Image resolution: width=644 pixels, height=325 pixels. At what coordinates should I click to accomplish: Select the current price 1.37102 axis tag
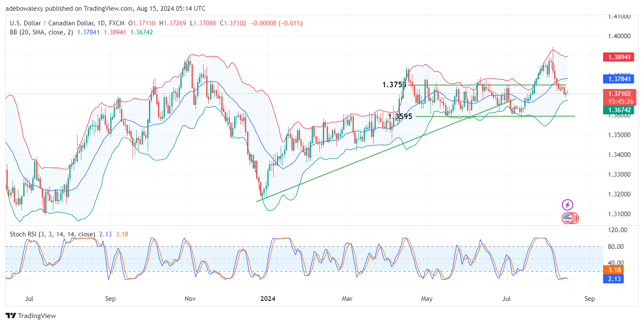(x=620, y=94)
